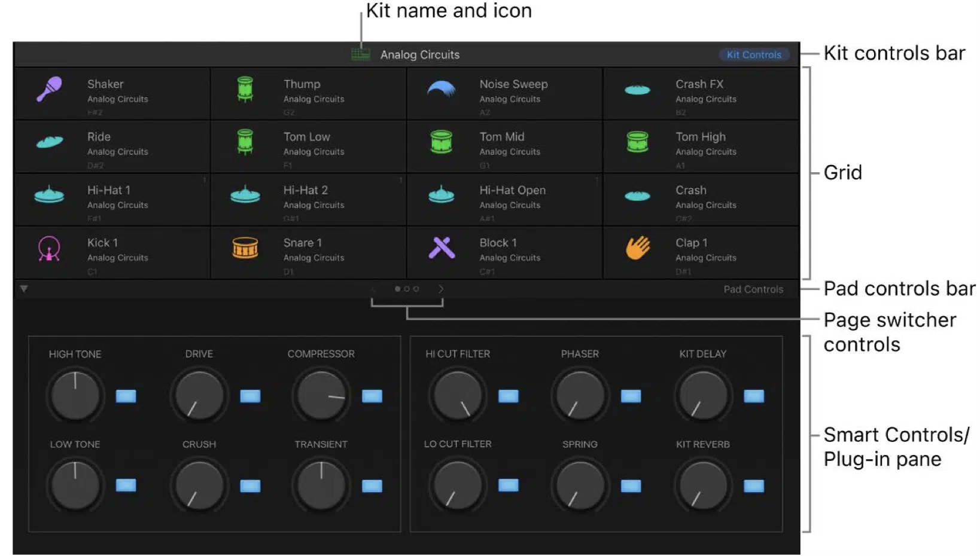Open Pad Controls

pyautogui.click(x=753, y=289)
